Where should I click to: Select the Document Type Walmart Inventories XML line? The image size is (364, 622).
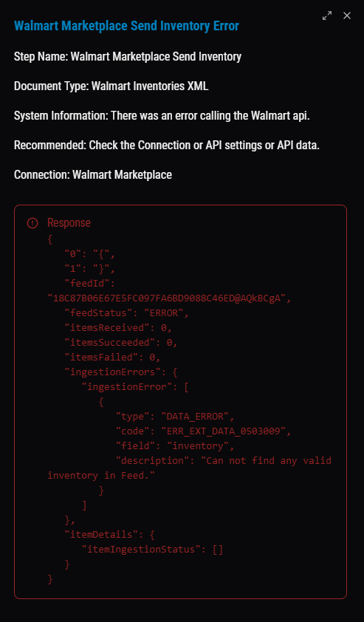pyautogui.click(x=111, y=86)
